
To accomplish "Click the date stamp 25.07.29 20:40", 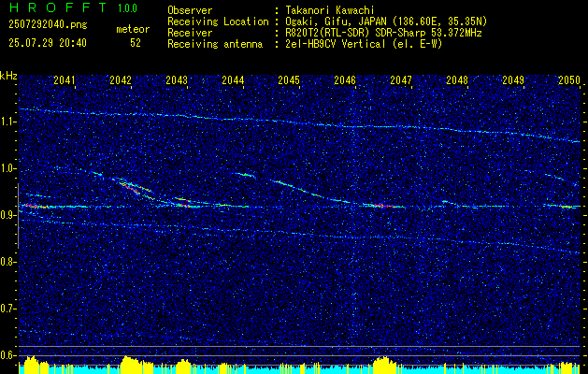I will pos(48,43).
